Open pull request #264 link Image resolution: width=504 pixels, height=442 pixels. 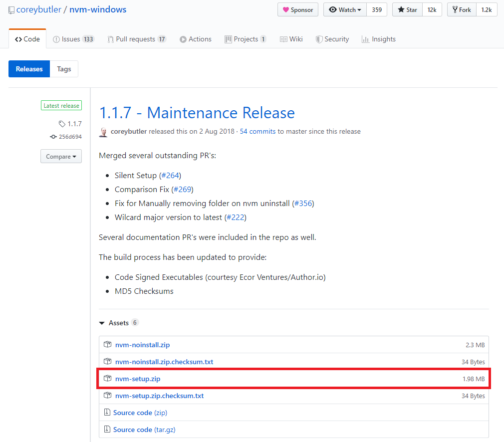(170, 176)
